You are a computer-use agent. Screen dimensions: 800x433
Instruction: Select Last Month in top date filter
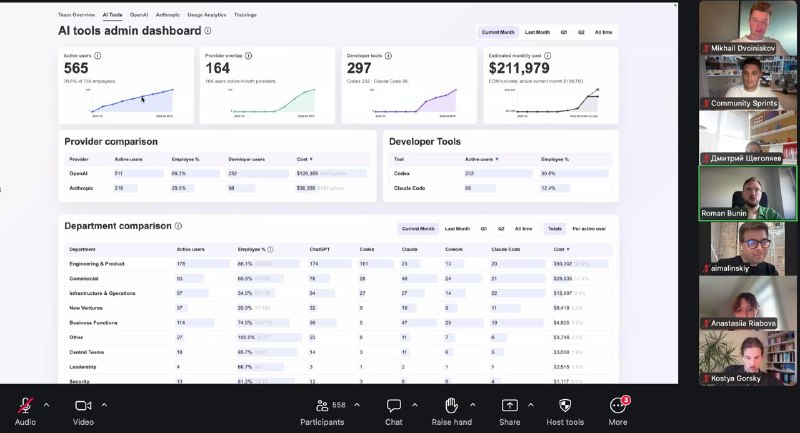pos(537,32)
